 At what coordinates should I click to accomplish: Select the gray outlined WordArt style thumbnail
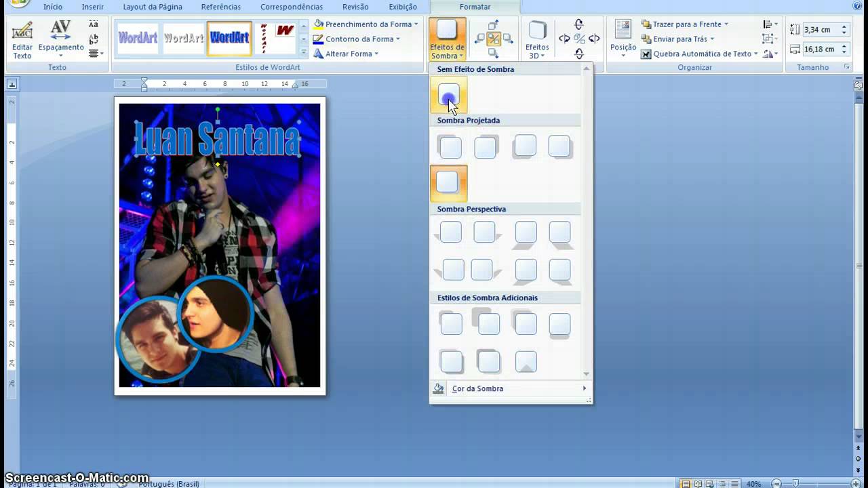point(184,39)
